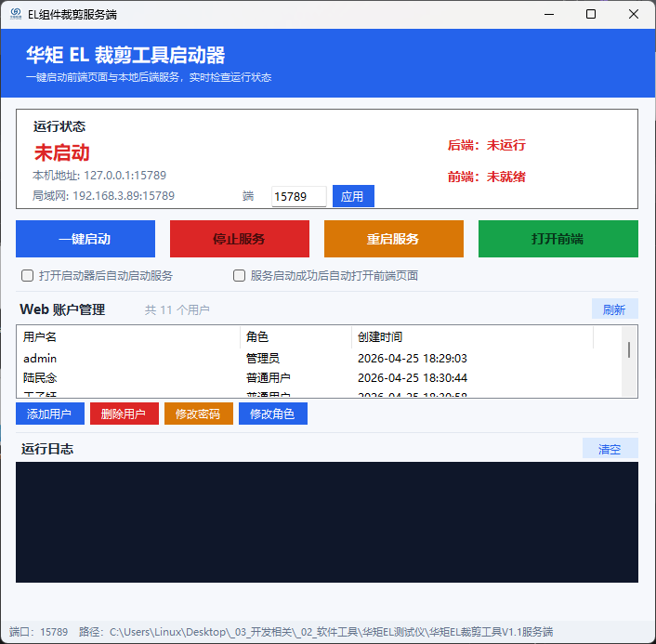Click the red 删除用户 button

(x=125, y=414)
